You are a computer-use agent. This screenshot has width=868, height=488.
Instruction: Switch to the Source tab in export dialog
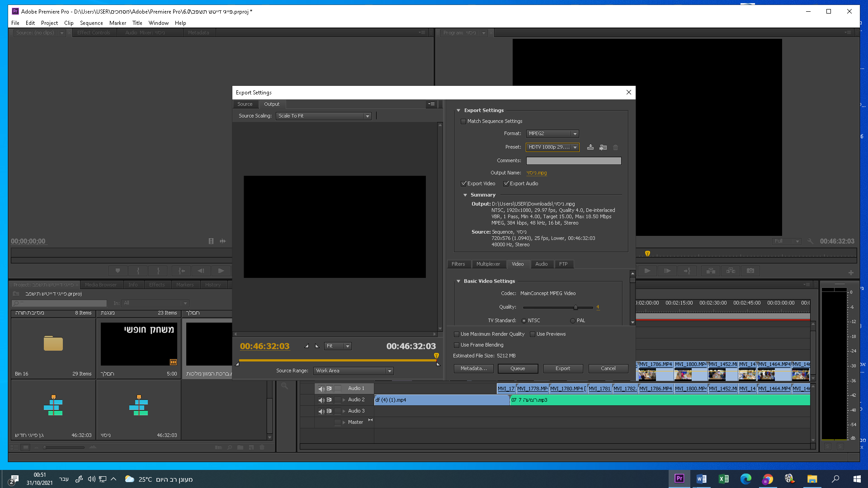pyautogui.click(x=245, y=104)
